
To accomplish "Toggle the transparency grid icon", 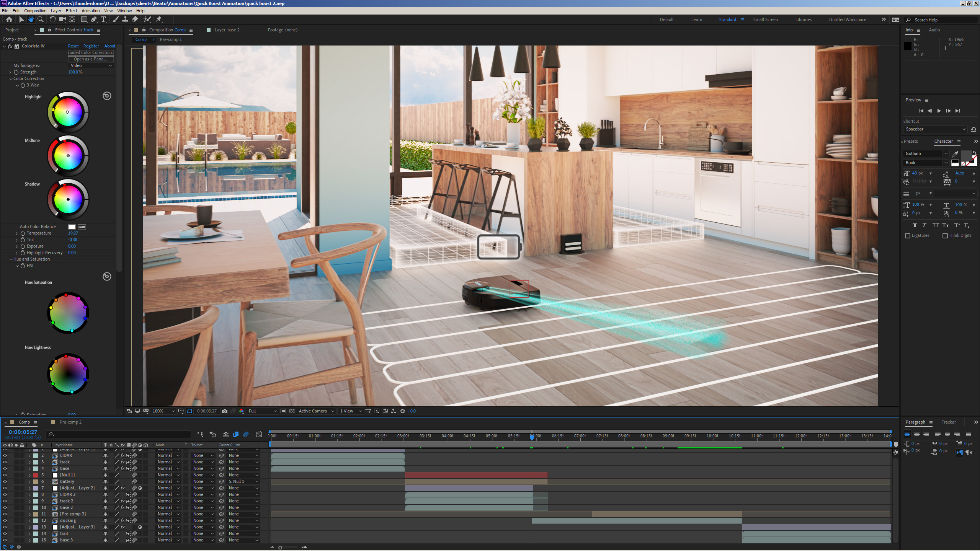I will click(292, 411).
